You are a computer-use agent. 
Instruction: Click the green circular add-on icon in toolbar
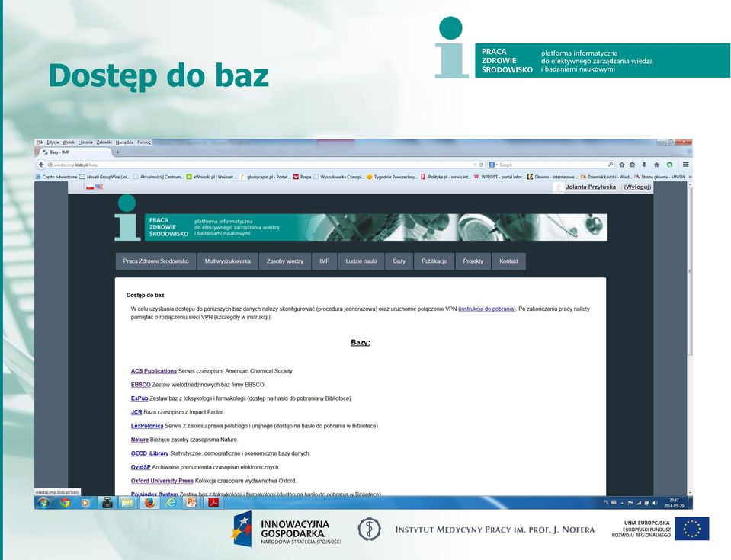pyautogui.click(x=669, y=165)
